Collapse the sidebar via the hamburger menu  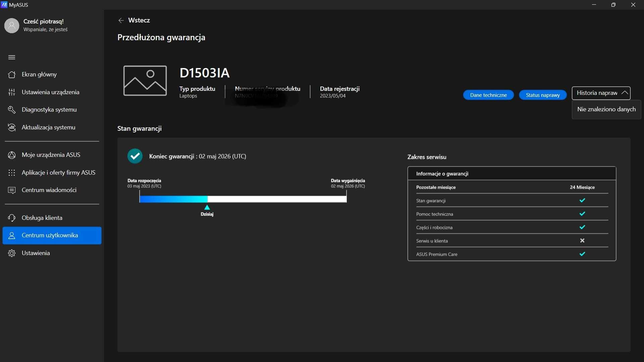click(12, 57)
